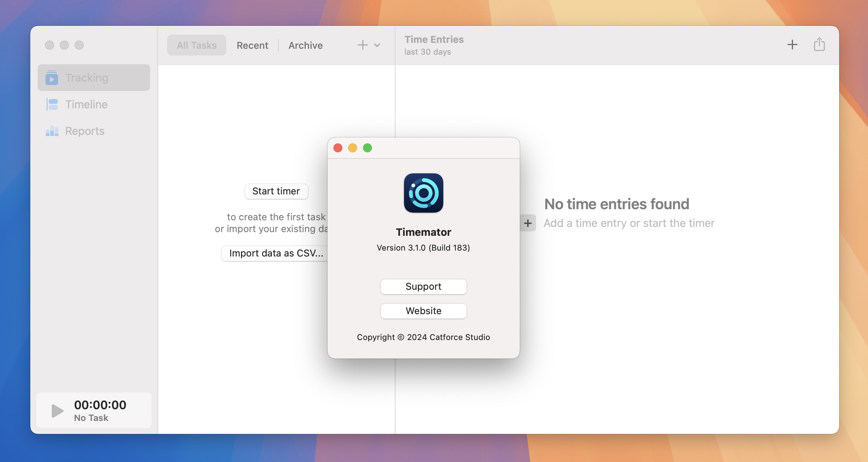
Task: Click the last 30 days range label
Action: click(428, 52)
